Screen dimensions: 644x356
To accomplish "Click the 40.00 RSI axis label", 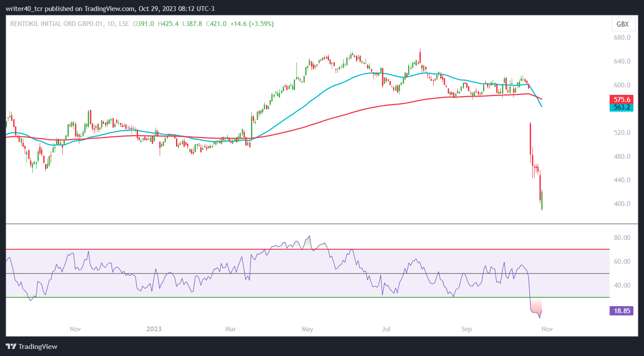I will (x=622, y=285).
